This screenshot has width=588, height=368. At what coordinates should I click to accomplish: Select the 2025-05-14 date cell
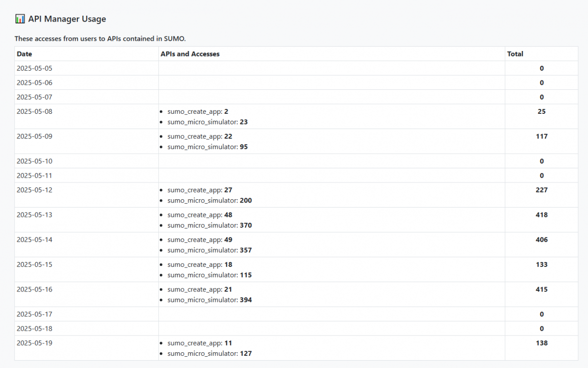click(34, 240)
